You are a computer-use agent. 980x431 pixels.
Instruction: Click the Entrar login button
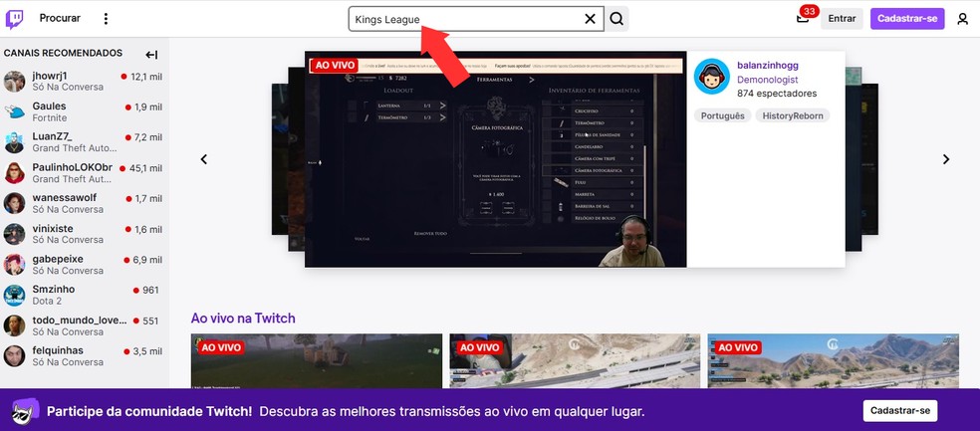tap(842, 19)
